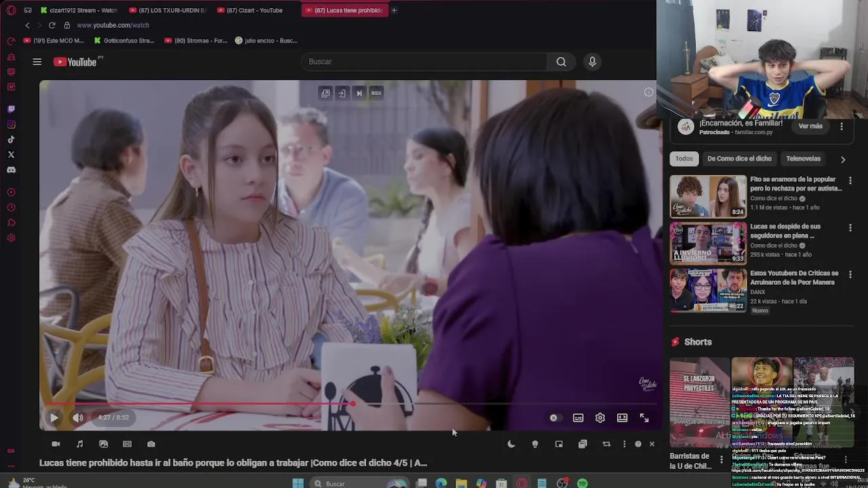The width and height of the screenshot is (868, 488).
Task: Switch to the LOS TXURI-URDIN tab
Action: (x=168, y=10)
